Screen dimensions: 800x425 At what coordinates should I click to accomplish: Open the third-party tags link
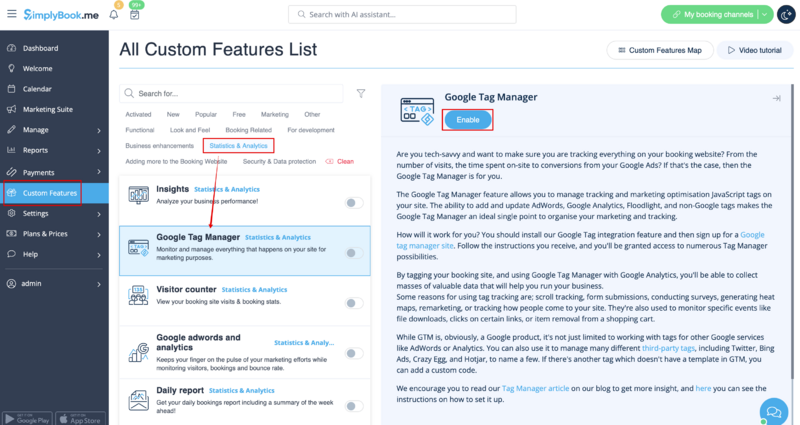[x=668, y=348]
